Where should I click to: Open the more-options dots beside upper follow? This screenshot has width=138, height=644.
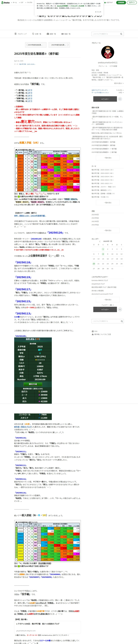click(x=120, y=99)
